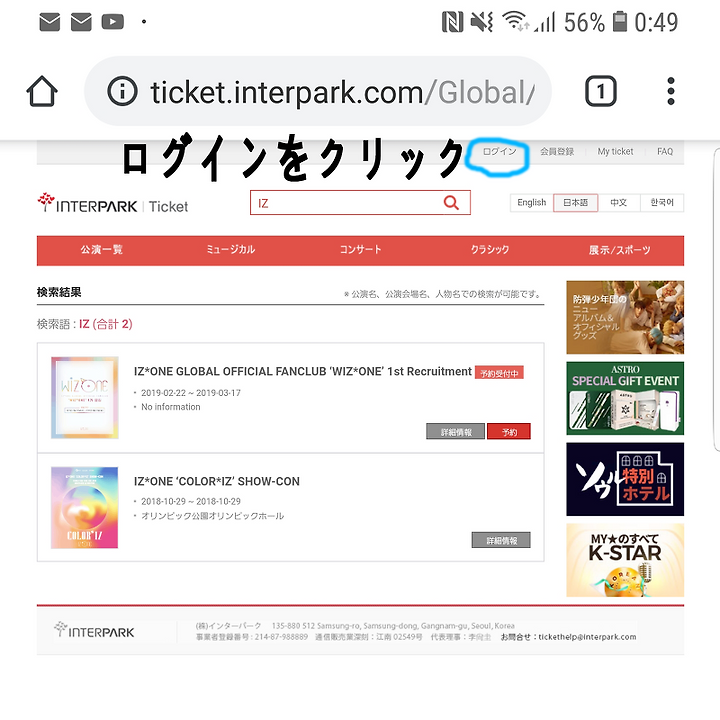Image resolution: width=720 pixels, height=720 pixels.
Task: Open the コンサート category
Action: coord(360,250)
